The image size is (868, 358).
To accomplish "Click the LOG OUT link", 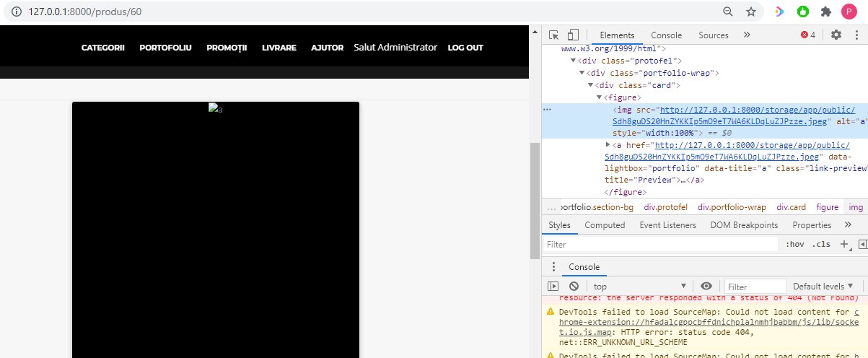I will [x=465, y=48].
